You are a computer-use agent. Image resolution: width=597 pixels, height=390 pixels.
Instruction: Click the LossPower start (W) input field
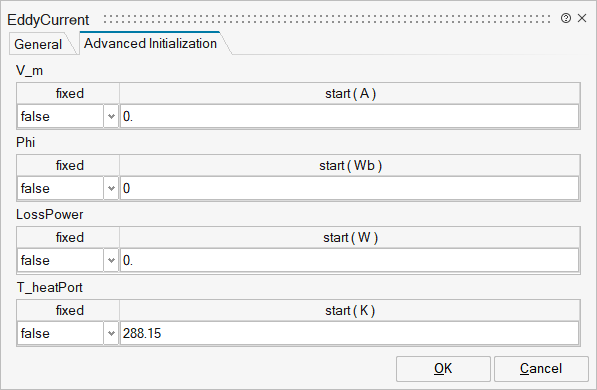(x=350, y=261)
